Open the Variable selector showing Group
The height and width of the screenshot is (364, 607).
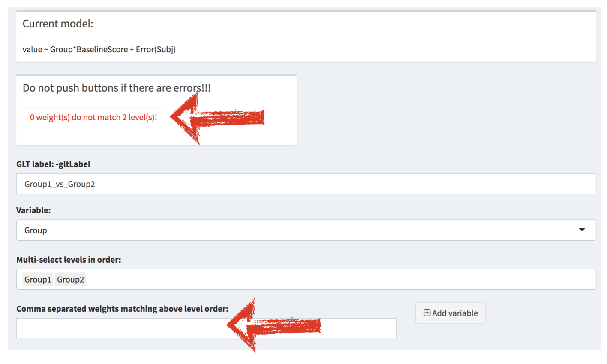point(300,230)
